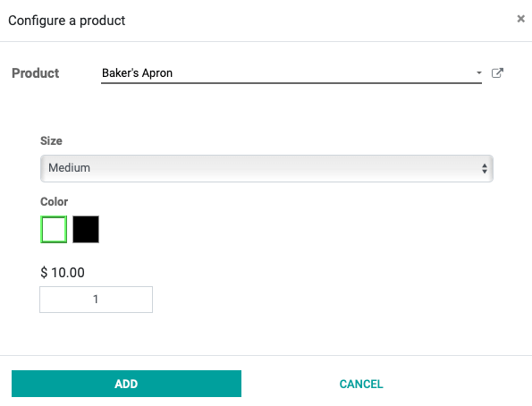Click the quantity input field
Viewport: 532px width, 406px height.
tap(96, 300)
